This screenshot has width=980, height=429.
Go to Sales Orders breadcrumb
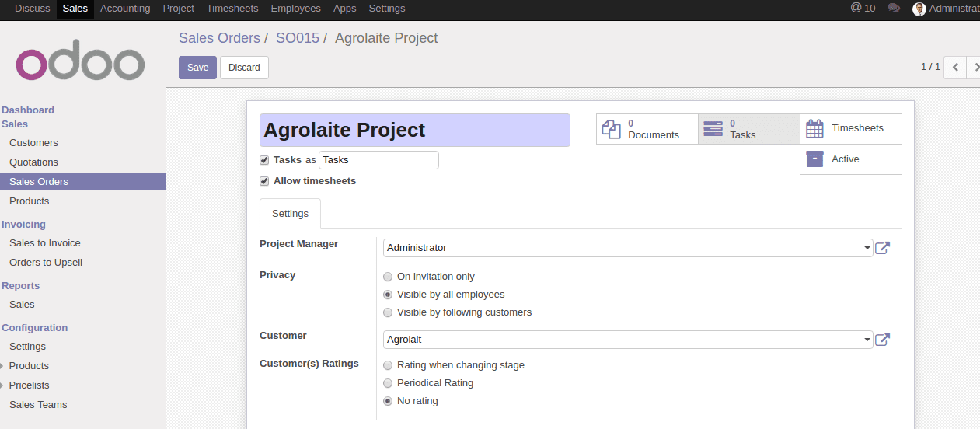click(x=219, y=38)
